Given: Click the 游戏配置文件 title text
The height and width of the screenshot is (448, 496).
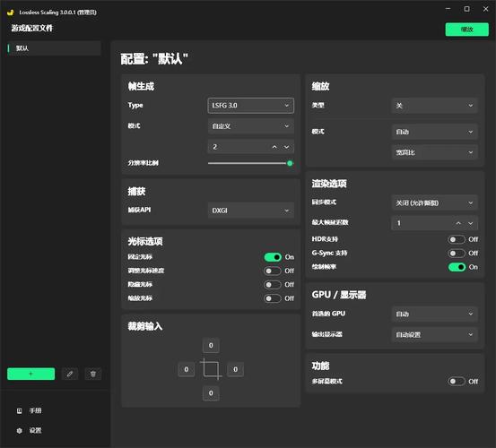Looking at the screenshot, I should pyautogui.click(x=32, y=28).
